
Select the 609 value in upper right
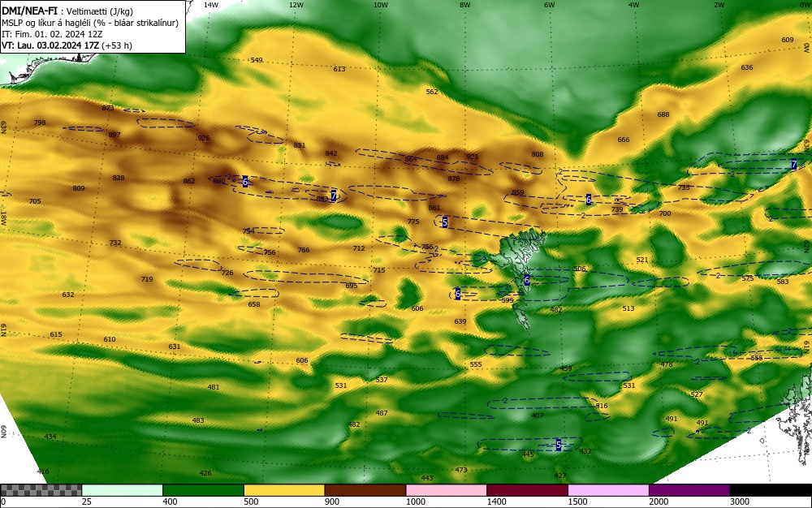point(787,40)
